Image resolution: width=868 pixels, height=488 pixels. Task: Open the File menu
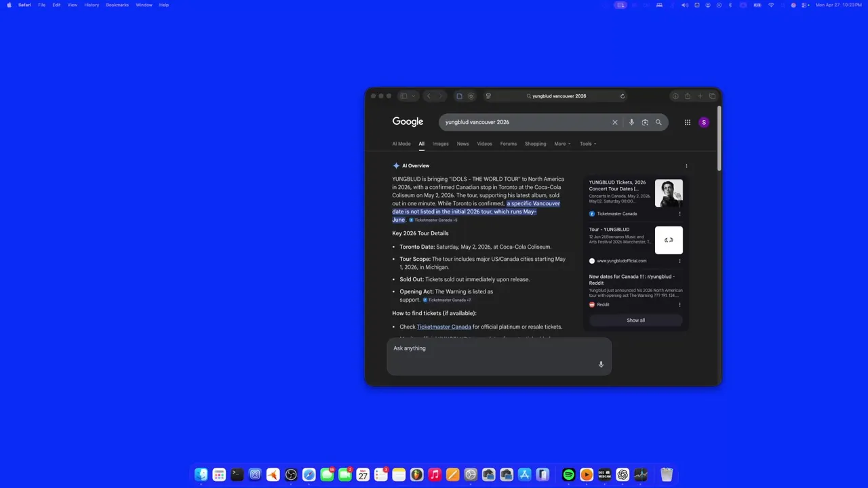coord(41,5)
